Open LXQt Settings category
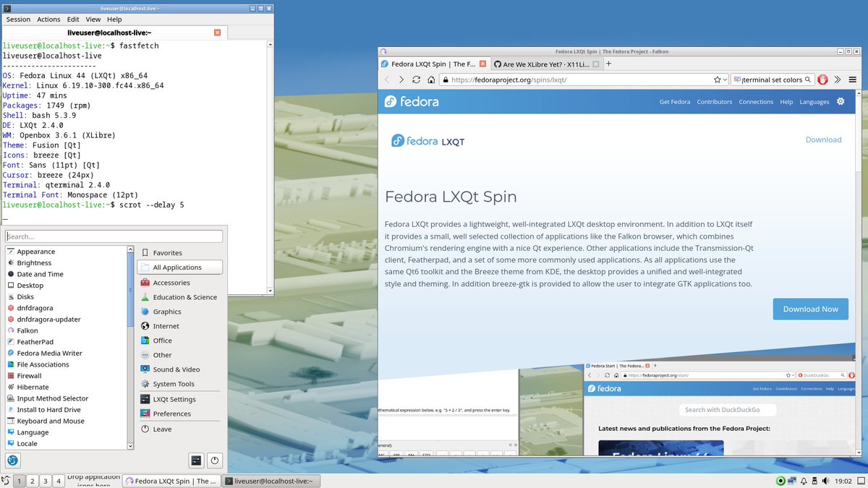Viewport: 868px width, 488px height. click(180, 399)
